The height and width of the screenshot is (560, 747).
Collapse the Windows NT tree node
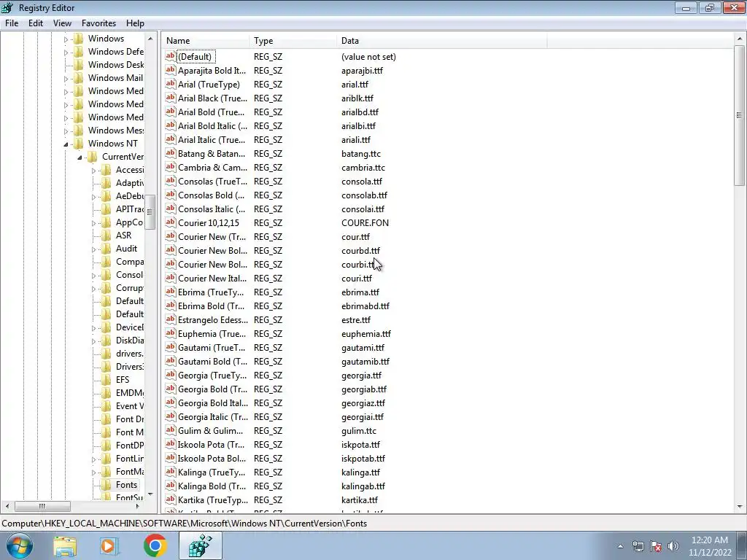point(66,144)
